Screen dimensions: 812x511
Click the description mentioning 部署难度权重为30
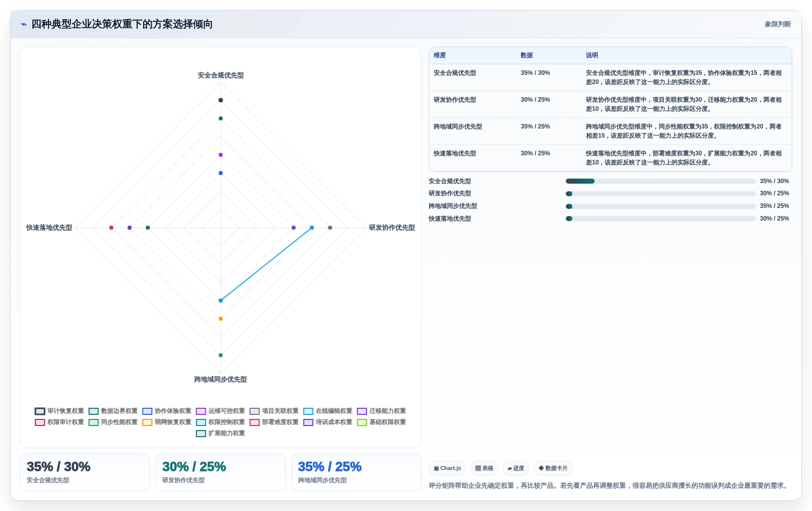pos(684,158)
